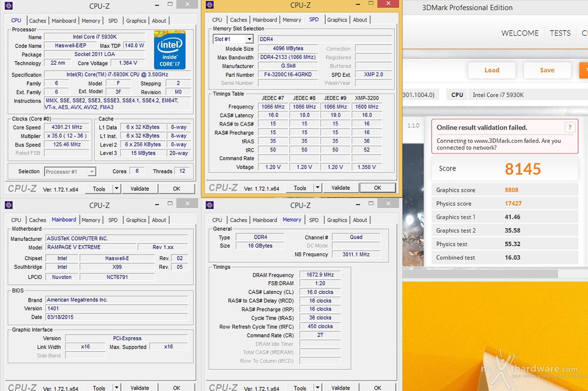The image size is (588, 391).
Task: Click the CPU-Z app icon in the SPD window's title bar
Action: click(210, 5)
